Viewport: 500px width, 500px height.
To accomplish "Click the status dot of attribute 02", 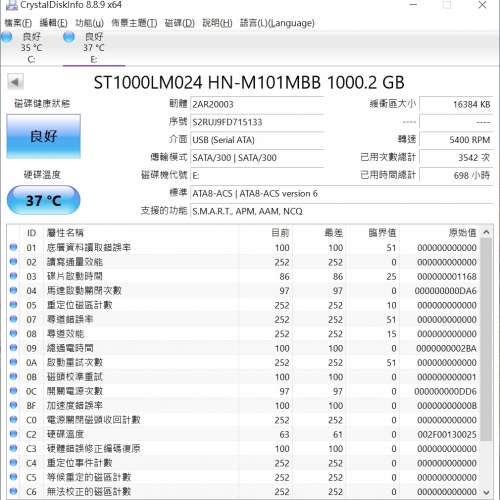I will click(13, 262).
